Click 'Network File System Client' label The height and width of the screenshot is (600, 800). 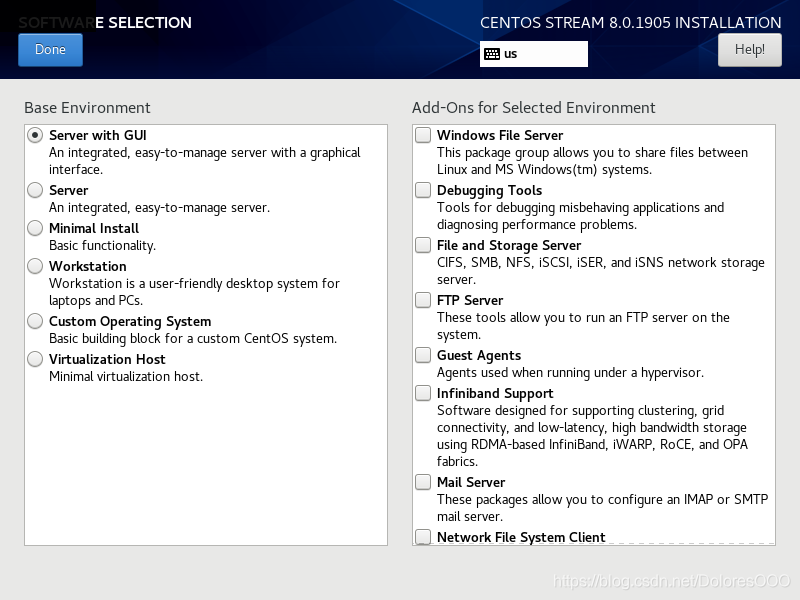coord(521,537)
